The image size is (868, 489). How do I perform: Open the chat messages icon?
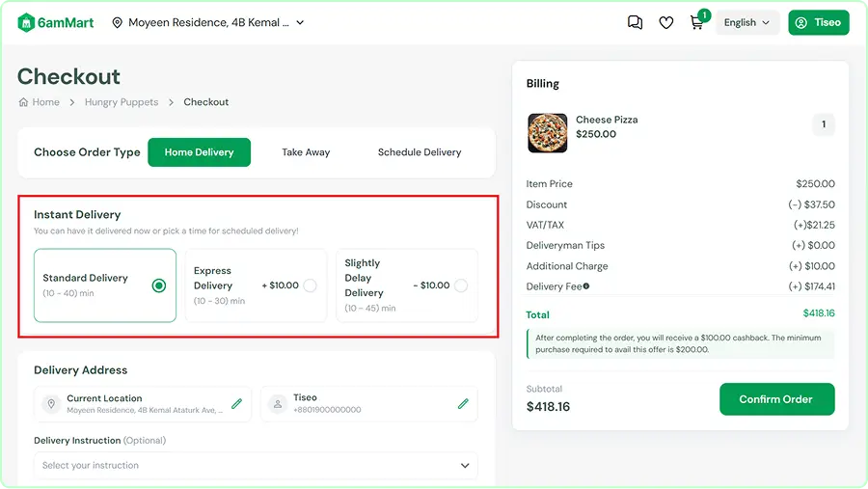(x=635, y=23)
